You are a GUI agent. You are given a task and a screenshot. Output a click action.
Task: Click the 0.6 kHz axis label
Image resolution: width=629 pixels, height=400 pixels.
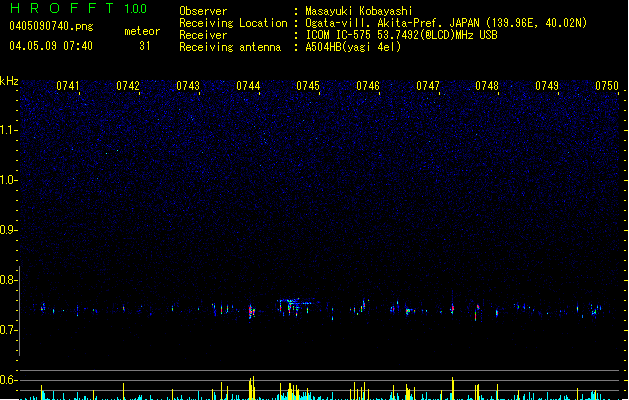click(8, 380)
